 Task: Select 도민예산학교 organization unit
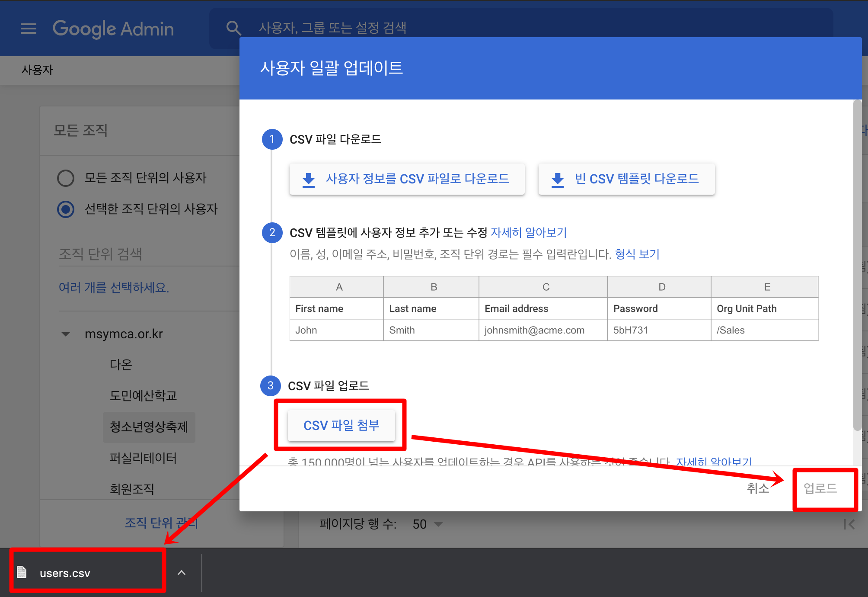(x=143, y=395)
